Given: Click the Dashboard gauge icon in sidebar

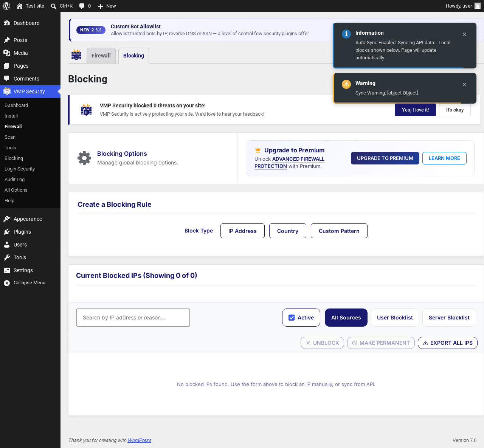Looking at the screenshot, I should pos(7,23).
